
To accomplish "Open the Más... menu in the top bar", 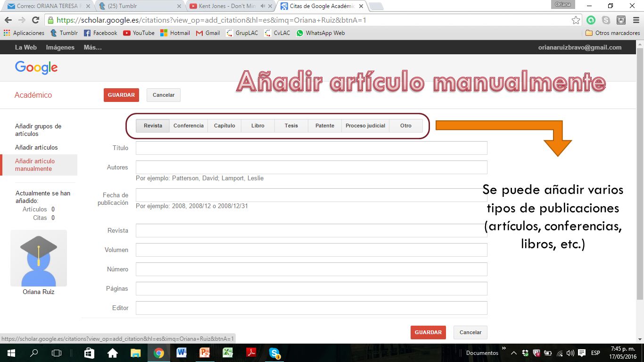I will coord(92,47).
